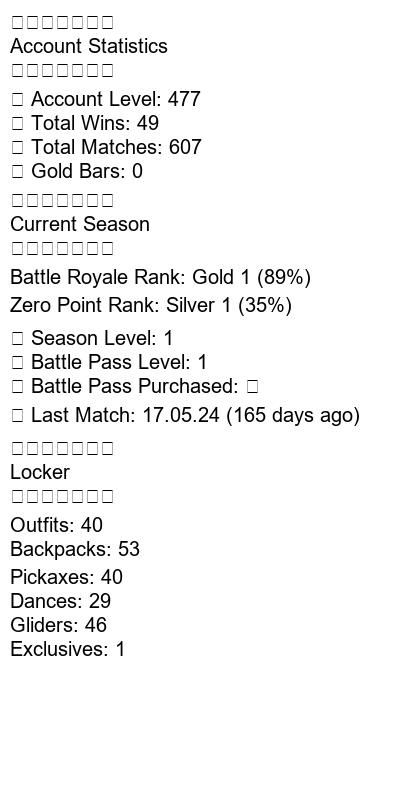Click the emoji icon before Total Wins

pyautogui.click(x=17, y=123)
